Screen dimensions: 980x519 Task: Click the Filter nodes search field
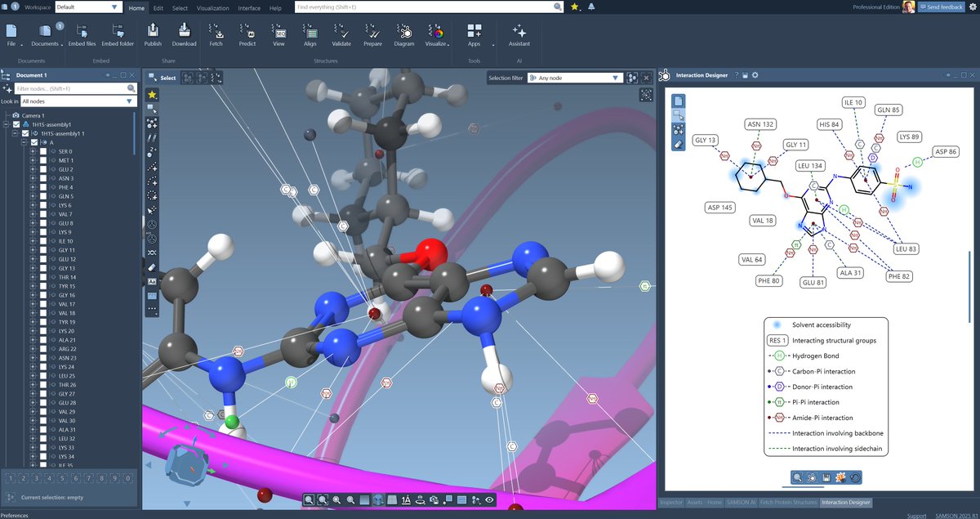(x=75, y=88)
